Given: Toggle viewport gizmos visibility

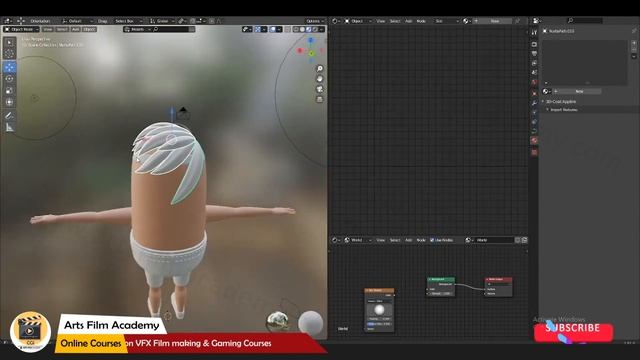Looking at the screenshot, I should click(x=258, y=29).
